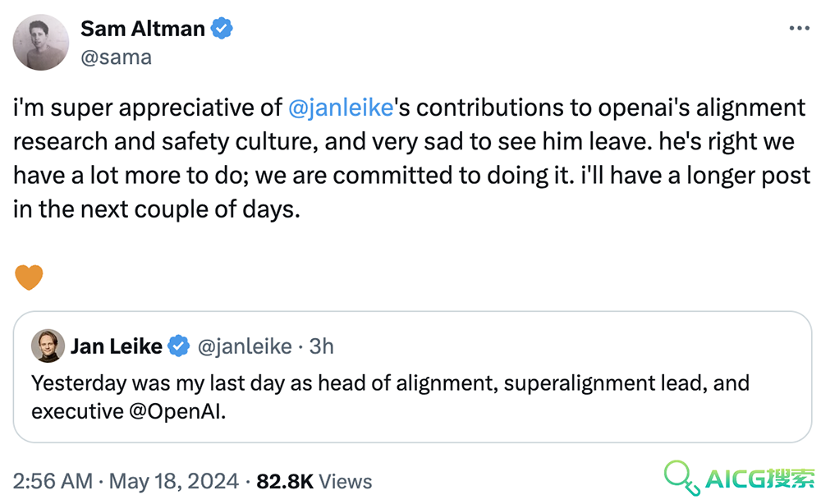
Task: Open the 2:56 AM May 18, 2024 timestamp
Action: click(126, 481)
